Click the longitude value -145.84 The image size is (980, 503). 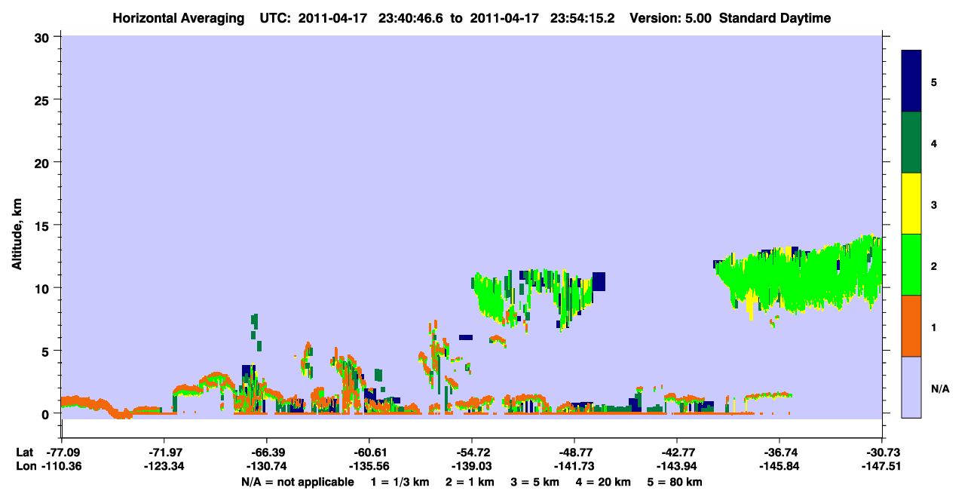click(x=779, y=466)
